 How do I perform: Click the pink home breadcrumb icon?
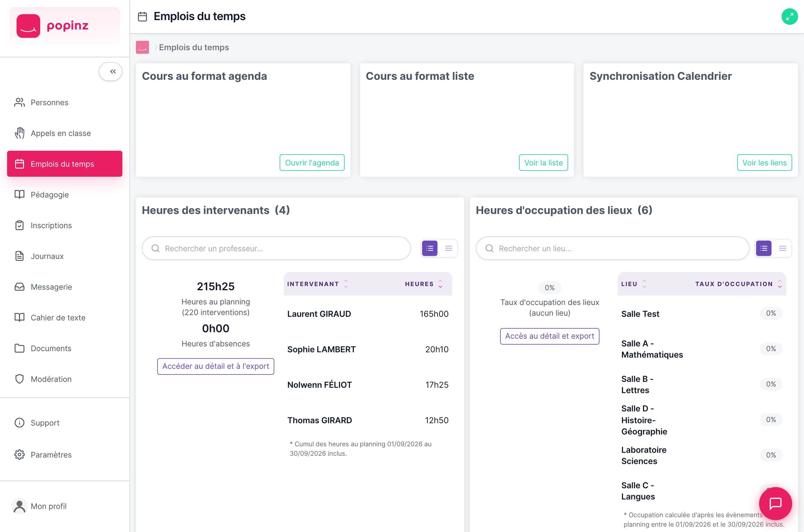click(x=142, y=48)
